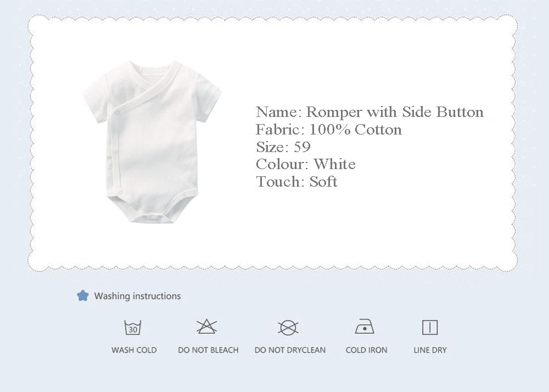Click the line dry square icon
The width and height of the screenshot is (549, 392).
click(x=430, y=327)
